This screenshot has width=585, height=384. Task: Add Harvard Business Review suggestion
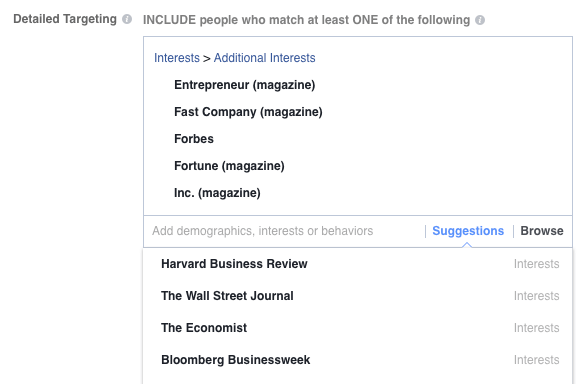click(x=357, y=264)
